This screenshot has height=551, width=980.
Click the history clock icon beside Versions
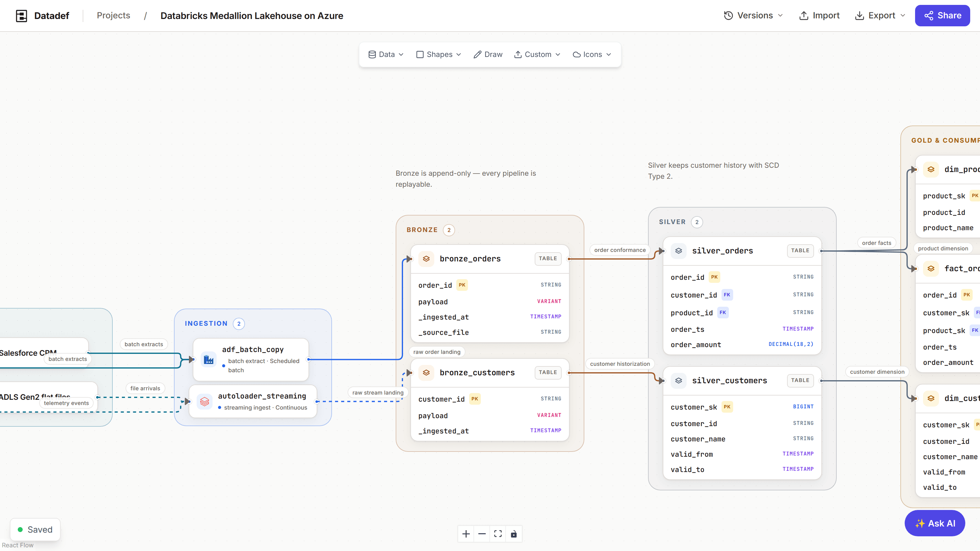728,16
